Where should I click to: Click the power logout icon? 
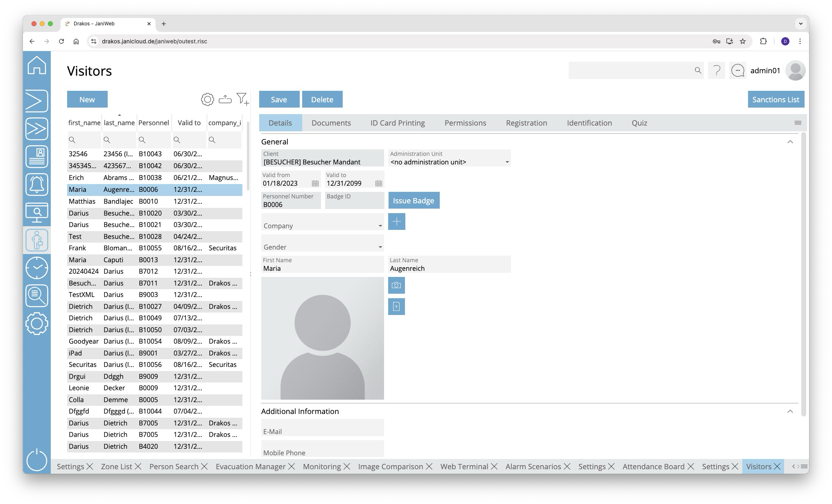(37, 460)
